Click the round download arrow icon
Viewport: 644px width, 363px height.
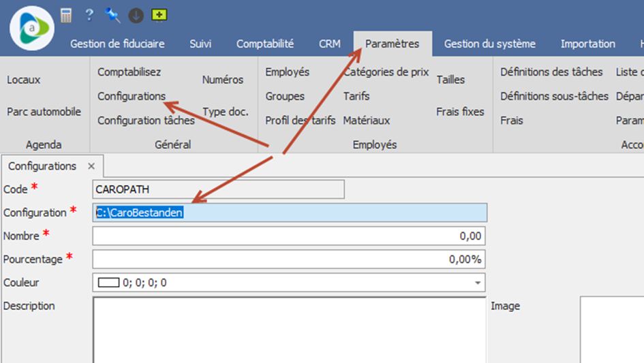(x=136, y=16)
